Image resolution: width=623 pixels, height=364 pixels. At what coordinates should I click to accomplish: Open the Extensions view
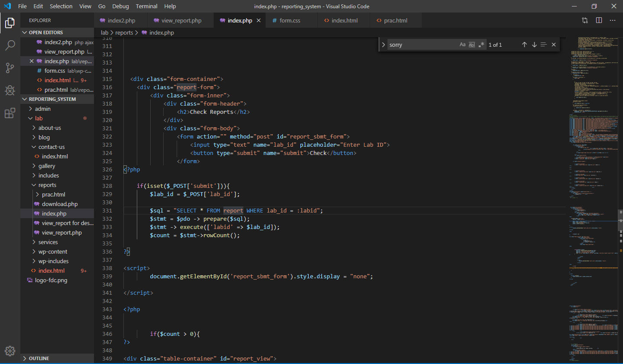(10, 113)
